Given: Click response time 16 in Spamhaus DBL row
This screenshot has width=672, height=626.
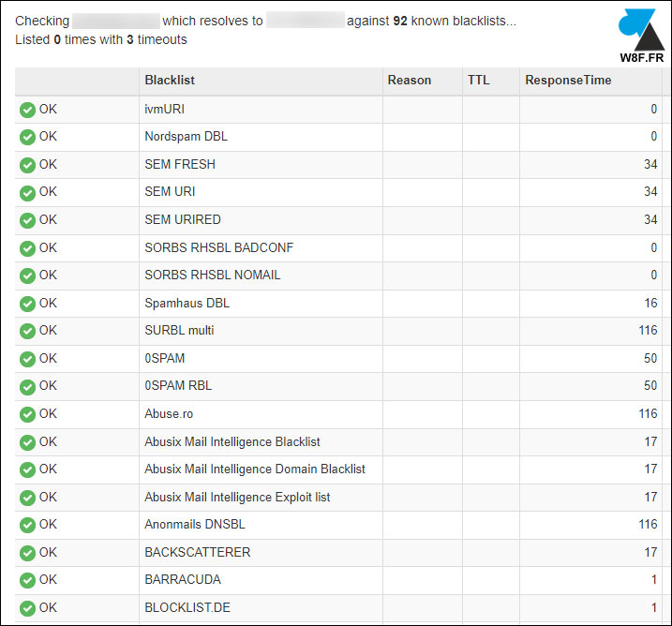Looking at the screenshot, I should tap(650, 303).
